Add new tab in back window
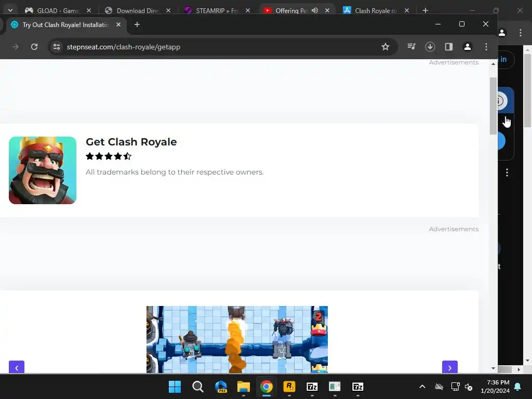The image size is (532, 399). (425, 10)
